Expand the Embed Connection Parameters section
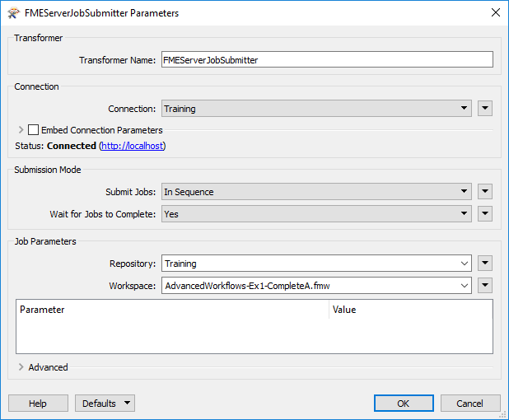Viewport: 509px width, 420px height. (x=21, y=130)
